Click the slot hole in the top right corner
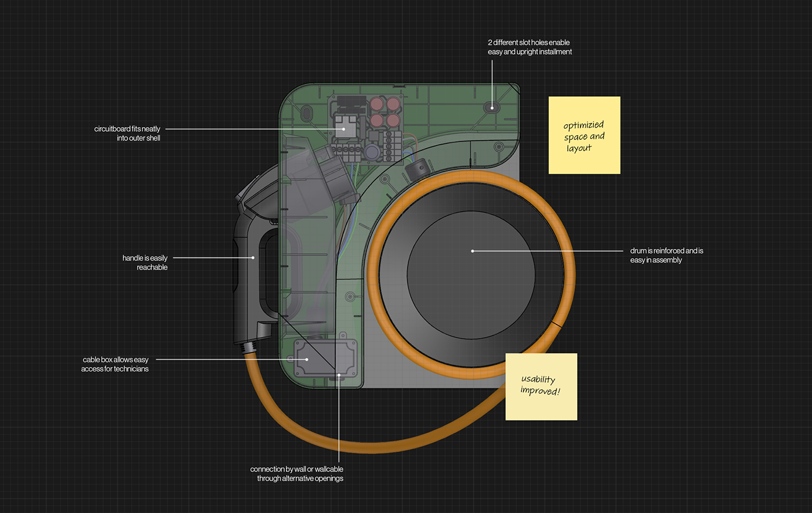The image size is (812, 513). click(x=492, y=108)
